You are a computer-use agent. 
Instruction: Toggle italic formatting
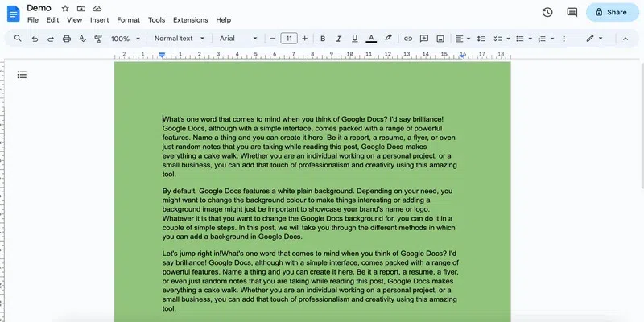(339, 39)
